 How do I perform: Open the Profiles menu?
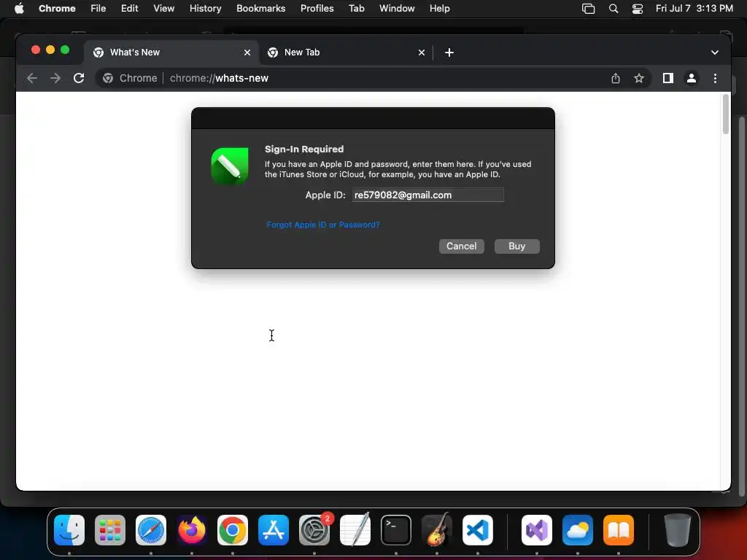point(317,9)
